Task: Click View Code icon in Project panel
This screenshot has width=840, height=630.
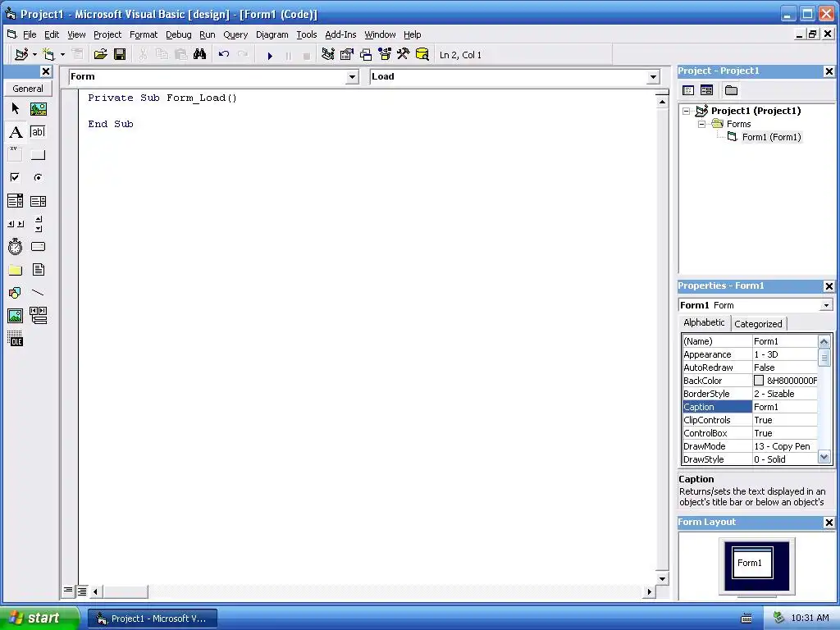Action: 688,90
